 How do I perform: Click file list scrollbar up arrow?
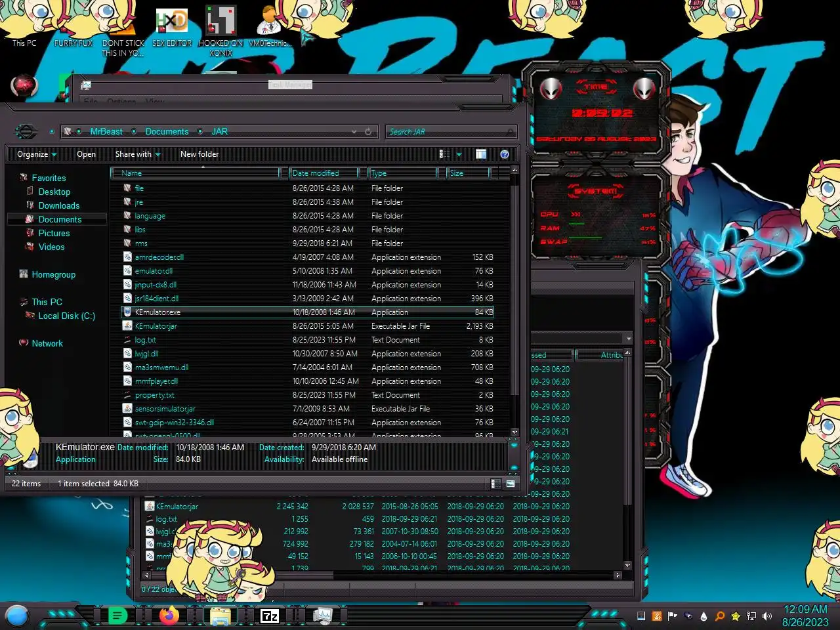click(x=514, y=171)
